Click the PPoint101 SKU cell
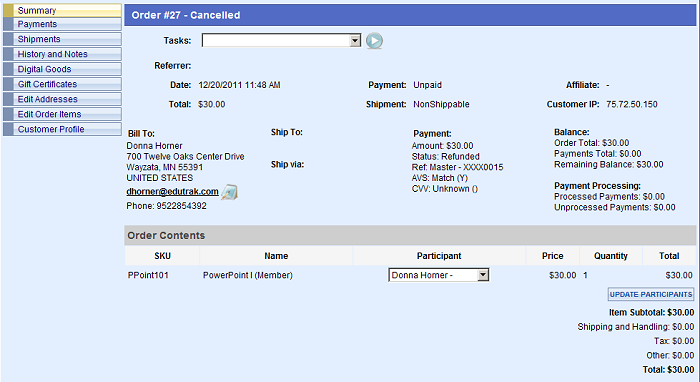 [148, 275]
